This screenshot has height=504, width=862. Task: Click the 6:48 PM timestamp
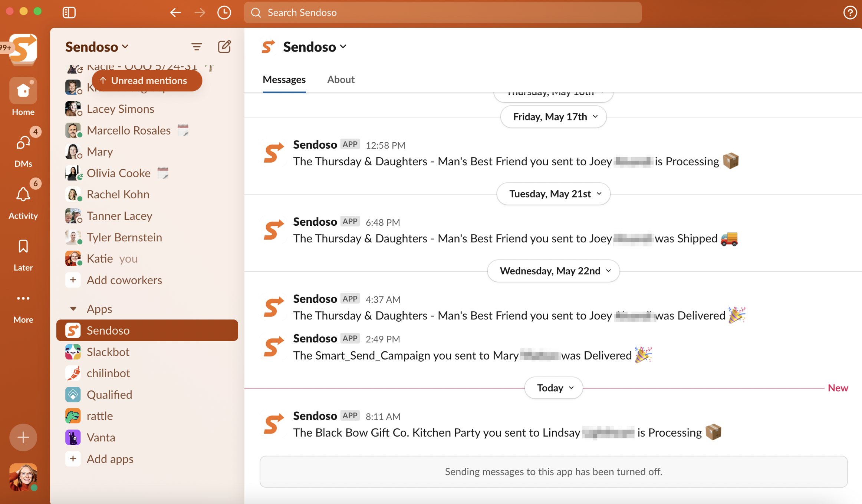(383, 222)
